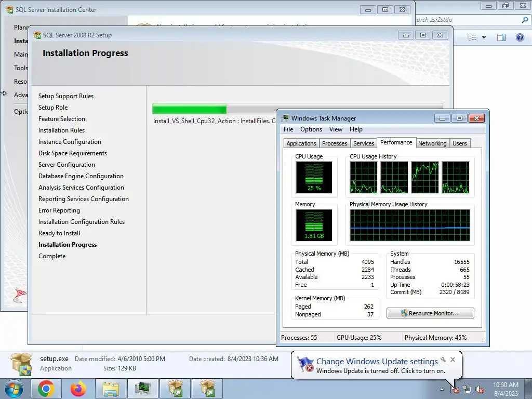
Task: Select the first SQL setup taskbar icon
Action: pyautogui.click(x=175, y=389)
